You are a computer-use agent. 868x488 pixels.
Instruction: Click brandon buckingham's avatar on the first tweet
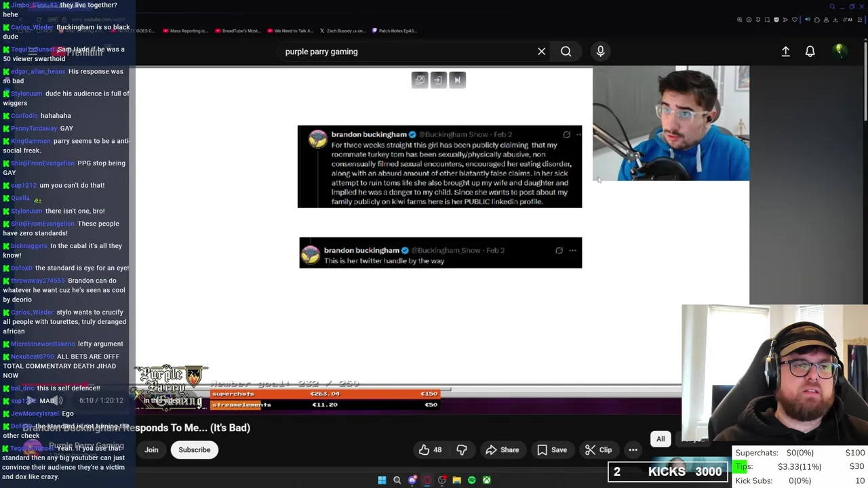(x=318, y=140)
